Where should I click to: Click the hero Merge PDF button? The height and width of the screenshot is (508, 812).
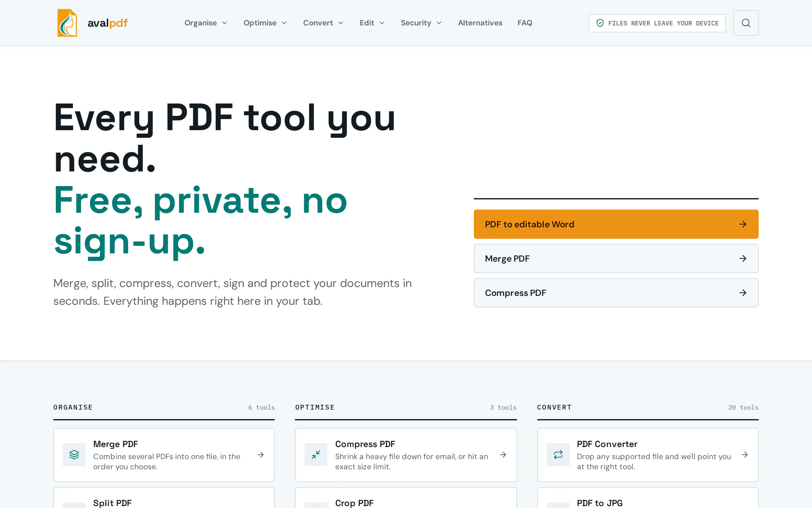point(616,258)
